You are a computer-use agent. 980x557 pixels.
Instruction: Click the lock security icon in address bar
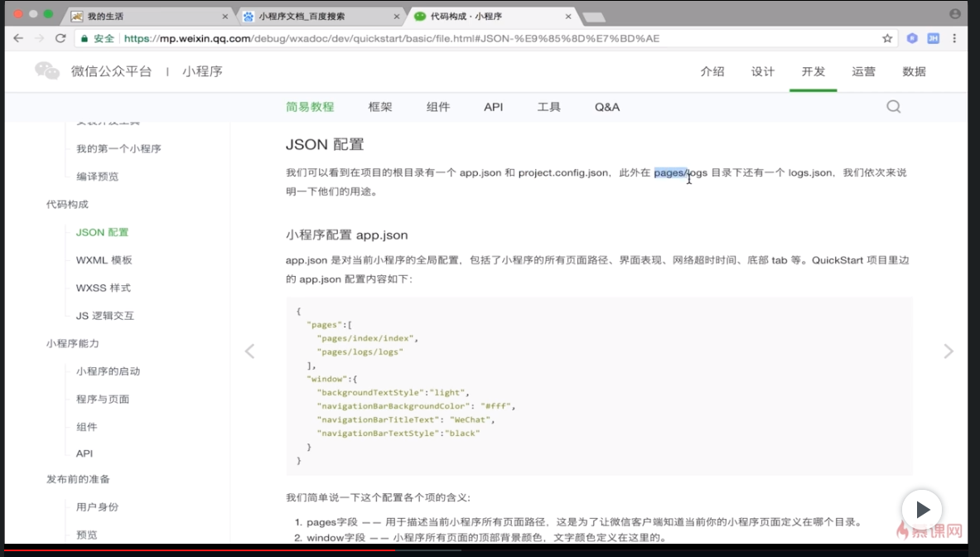pyautogui.click(x=84, y=38)
